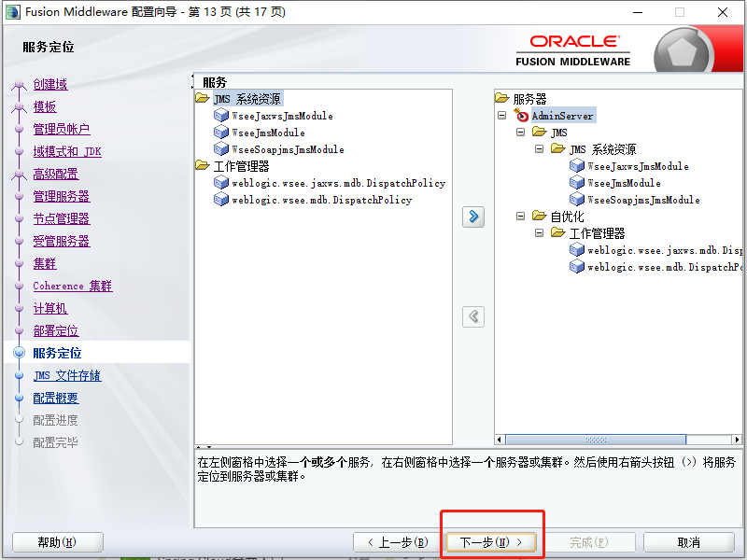Click JMS 系统资源 folder icon in left pane

pyautogui.click(x=203, y=99)
